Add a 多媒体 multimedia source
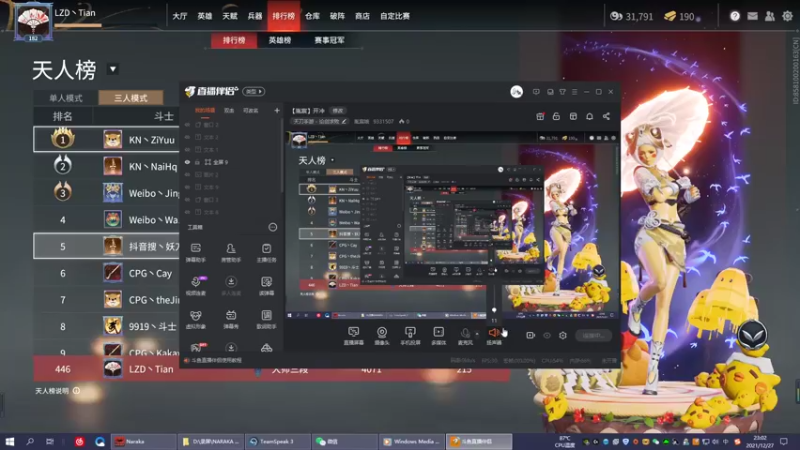Screen dimensions: 800x450 [438, 336]
